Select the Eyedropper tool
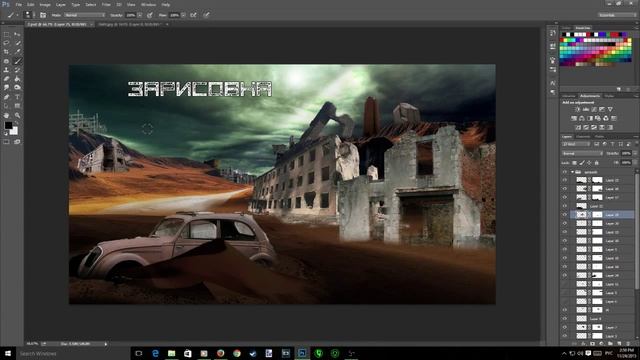This screenshot has width=640, height=360. point(18,52)
